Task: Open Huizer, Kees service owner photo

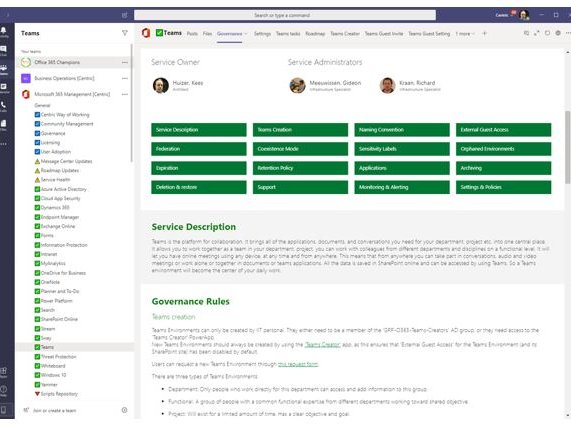Action: [x=161, y=86]
